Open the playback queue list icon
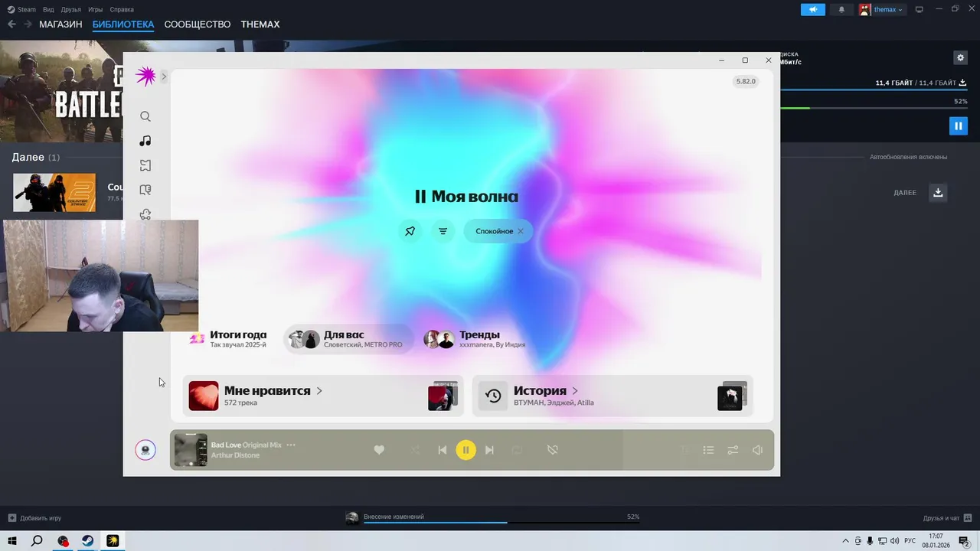 point(708,450)
